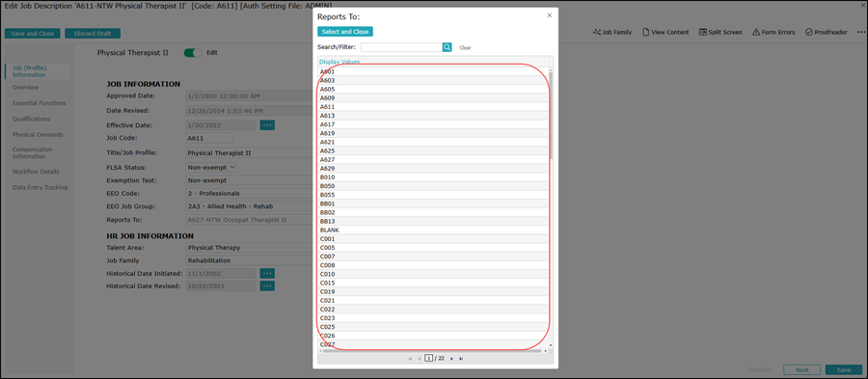Screen dimensions: 868x379
Task: Toggle the Edit switch for Physical Therapist II
Action: pos(193,53)
